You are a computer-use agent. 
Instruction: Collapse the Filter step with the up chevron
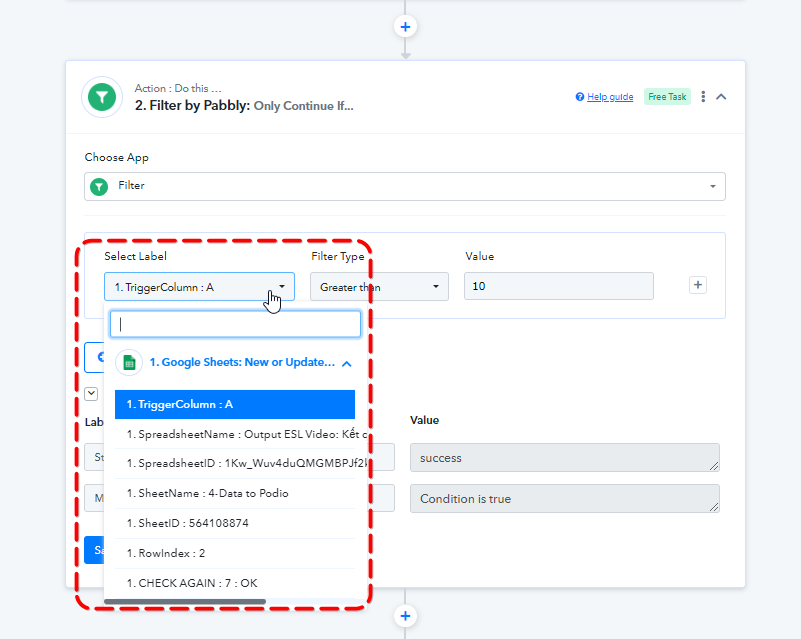(721, 97)
